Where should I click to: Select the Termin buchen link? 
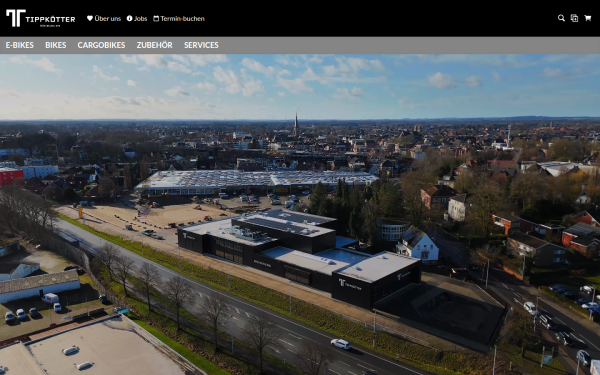[x=183, y=18]
